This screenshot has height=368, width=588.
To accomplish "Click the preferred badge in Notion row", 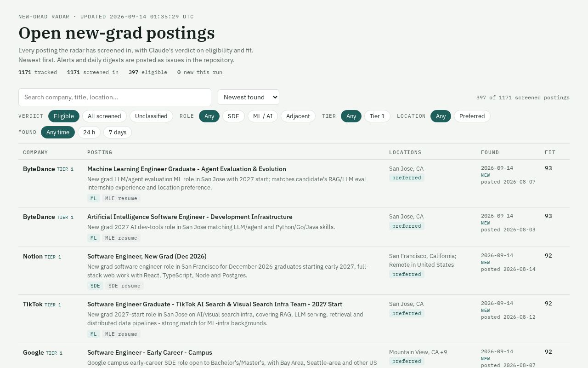I will 407,274.
